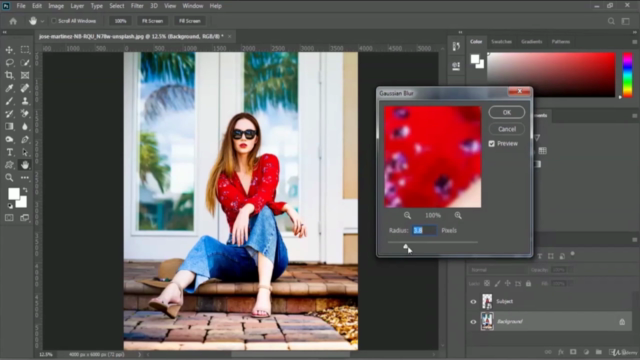Image resolution: width=640 pixels, height=360 pixels.
Task: Select the Blur tool
Action: pos(25,127)
